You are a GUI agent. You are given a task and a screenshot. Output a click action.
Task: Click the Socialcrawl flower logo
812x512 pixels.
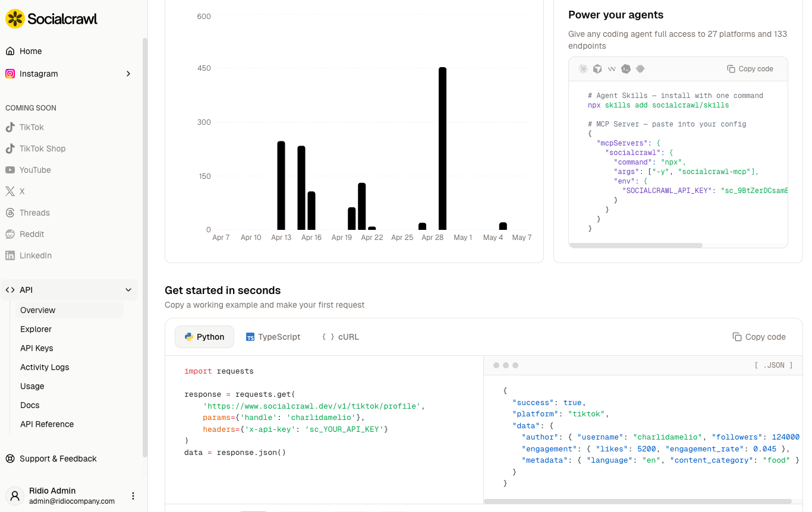point(15,19)
